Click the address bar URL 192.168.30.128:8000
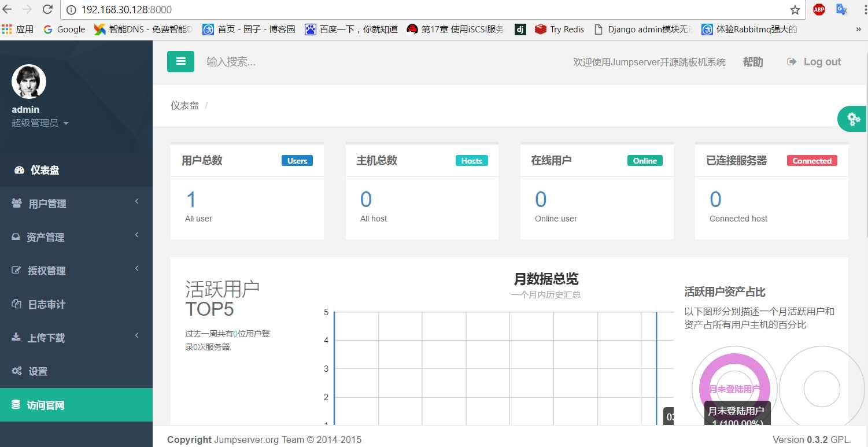868x447 pixels. point(127,10)
